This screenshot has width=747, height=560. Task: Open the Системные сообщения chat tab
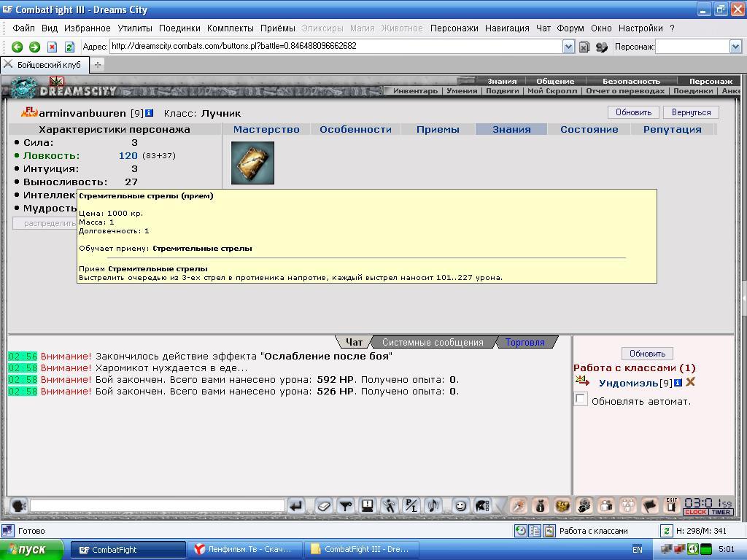pos(433,342)
